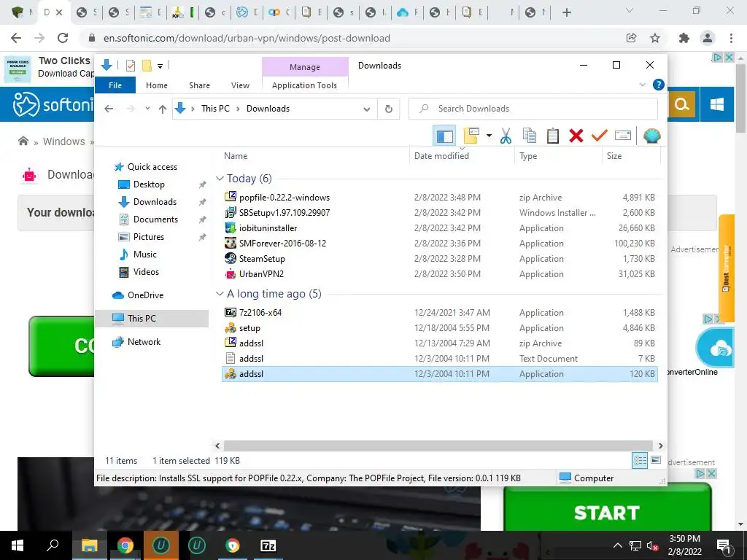This screenshot has width=747, height=560.
Task: Open Desktop in the navigation pane
Action: pos(149,184)
